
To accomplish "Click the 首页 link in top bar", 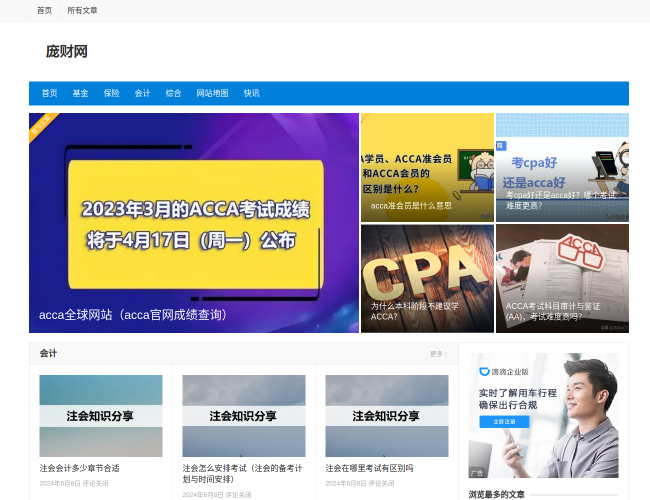I will (x=44, y=10).
